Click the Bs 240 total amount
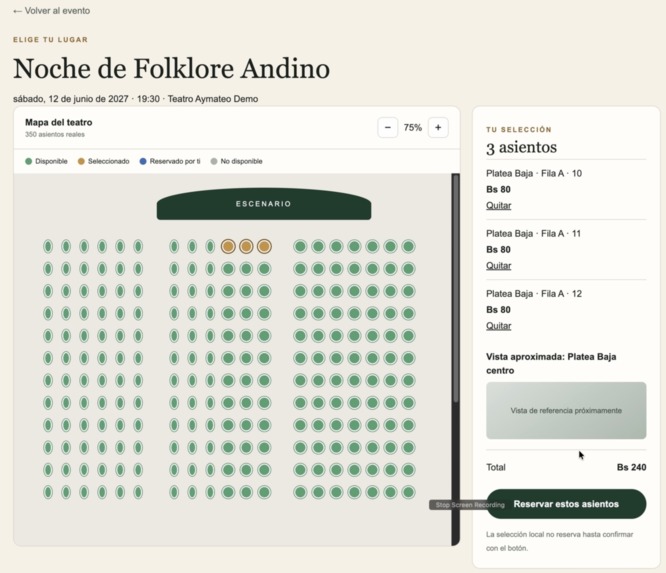The width and height of the screenshot is (666, 573). [x=632, y=467]
